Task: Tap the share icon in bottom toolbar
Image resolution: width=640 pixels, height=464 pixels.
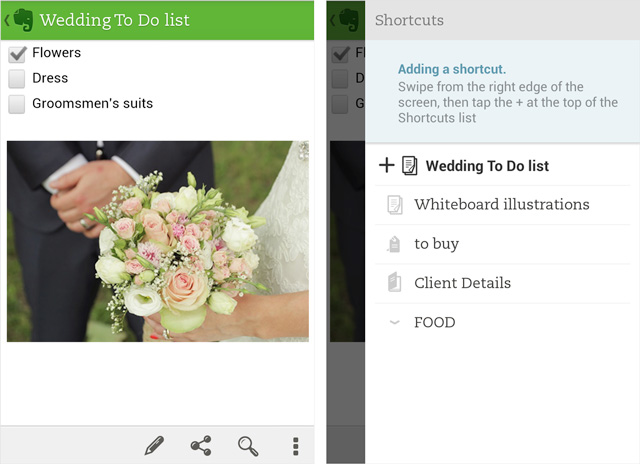Action: click(x=201, y=446)
